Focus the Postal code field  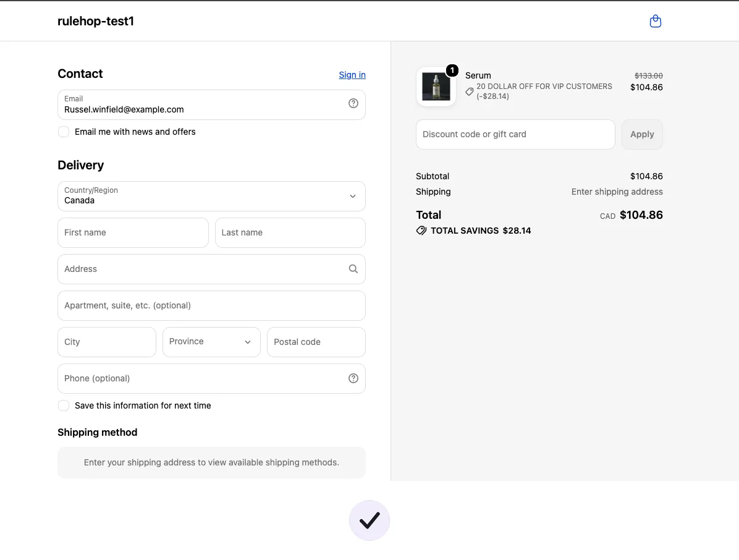point(316,342)
